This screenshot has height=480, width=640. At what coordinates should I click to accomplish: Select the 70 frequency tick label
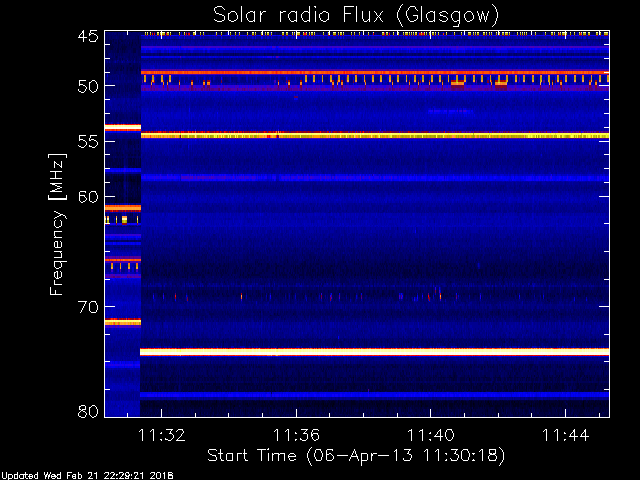point(88,307)
